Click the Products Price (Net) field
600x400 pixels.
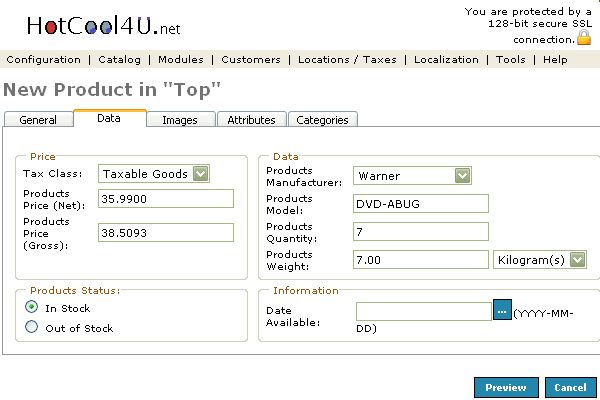(x=166, y=198)
